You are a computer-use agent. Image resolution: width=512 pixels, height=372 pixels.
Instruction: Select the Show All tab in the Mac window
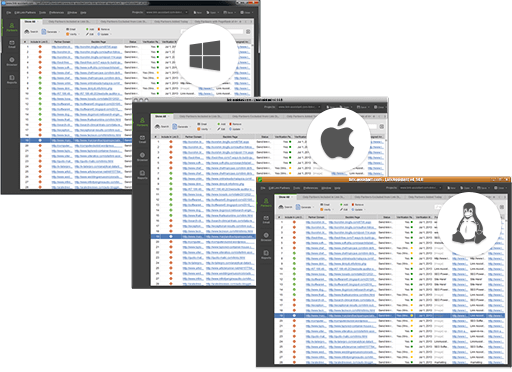tap(162, 116)
